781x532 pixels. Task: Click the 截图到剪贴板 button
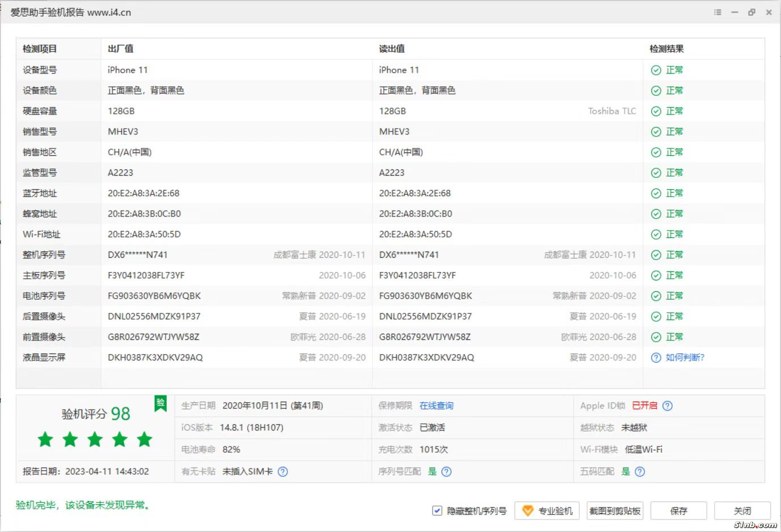(615, 510)
